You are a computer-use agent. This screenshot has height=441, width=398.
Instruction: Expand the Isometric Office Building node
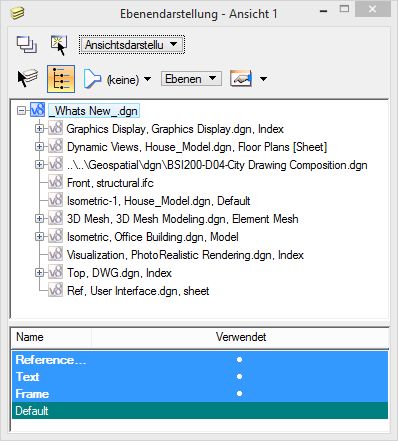click(x=40, y=237)
